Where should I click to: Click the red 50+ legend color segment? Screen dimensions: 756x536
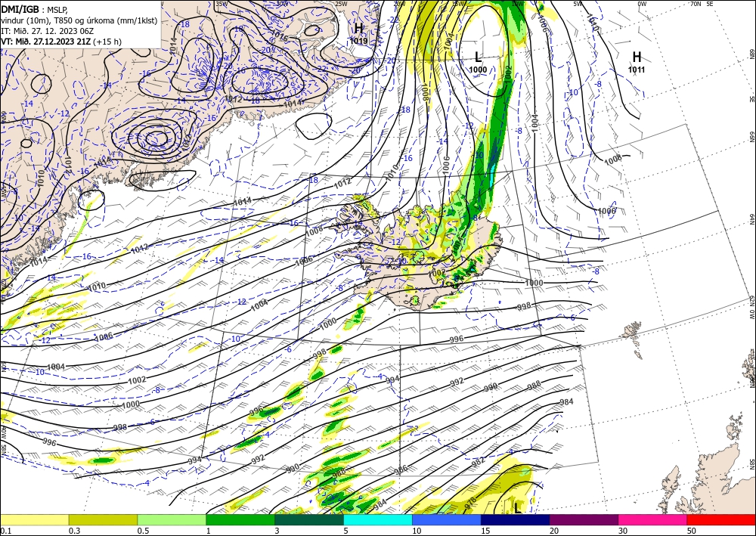point(721,519)
